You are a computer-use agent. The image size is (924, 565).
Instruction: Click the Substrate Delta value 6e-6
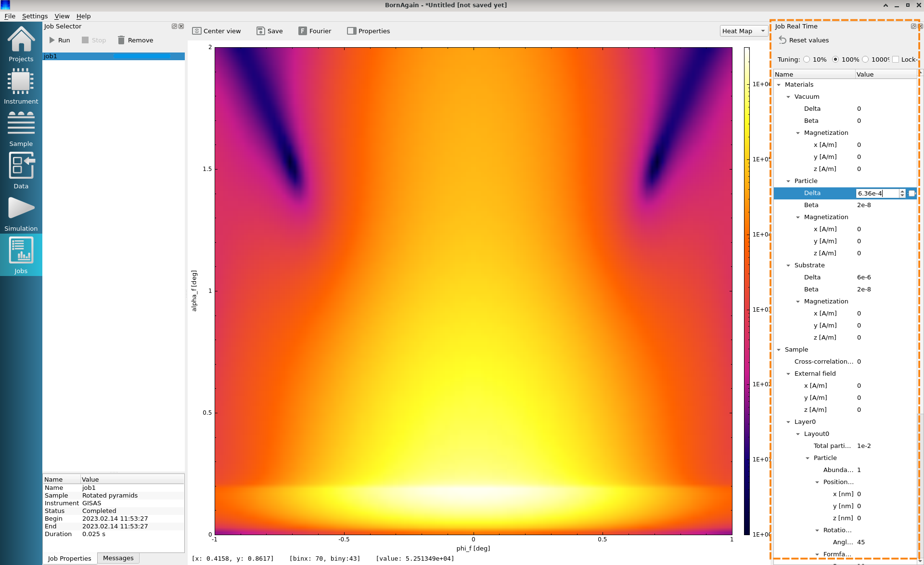pos(864,277)
